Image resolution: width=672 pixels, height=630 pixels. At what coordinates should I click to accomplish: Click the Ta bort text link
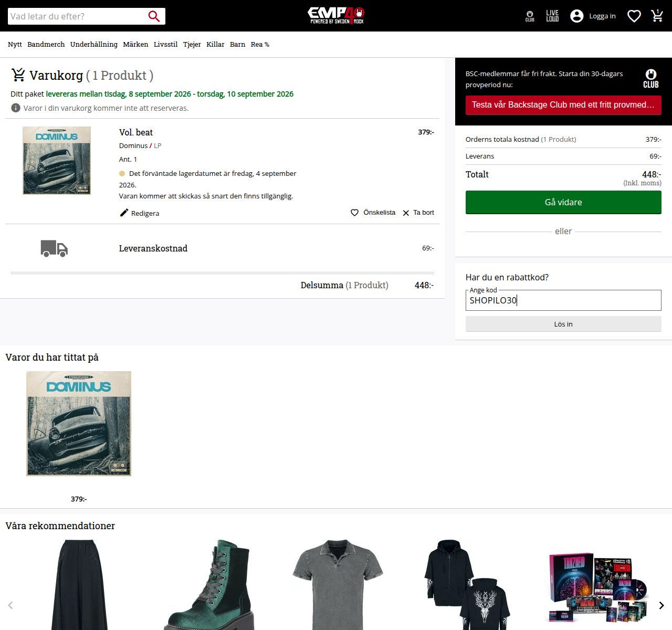(x=424, y=213)
